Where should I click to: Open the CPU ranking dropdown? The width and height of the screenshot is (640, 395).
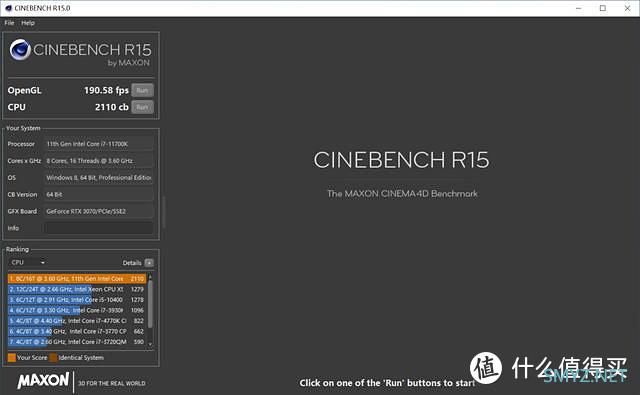pyautogui.click(x=27, y=262)
